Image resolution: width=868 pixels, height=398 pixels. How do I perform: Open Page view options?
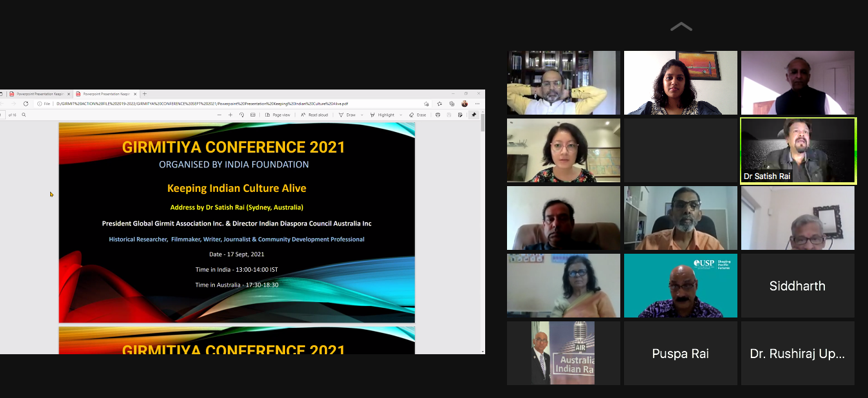278,115
